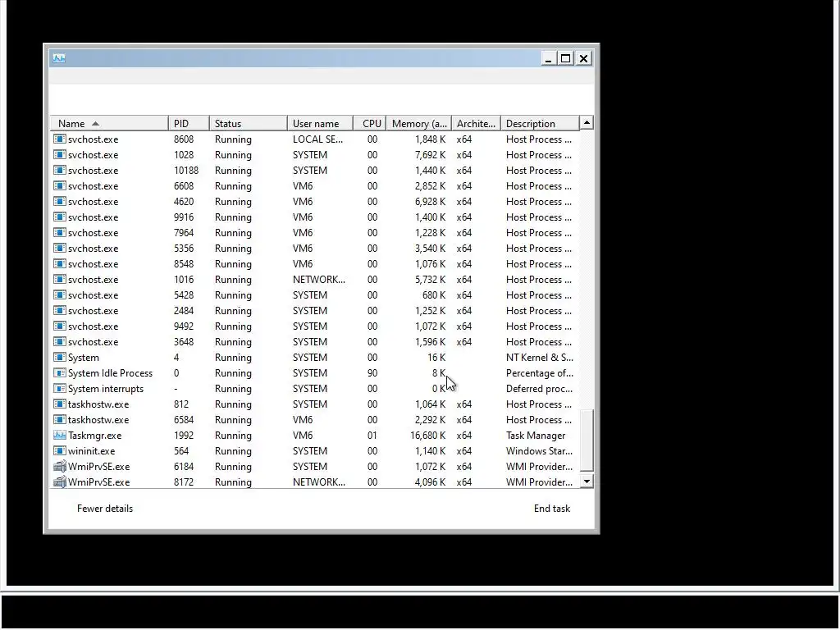Click the System Idle Process icon
This screenshot has height=630, width=840.
coord(59,373)
